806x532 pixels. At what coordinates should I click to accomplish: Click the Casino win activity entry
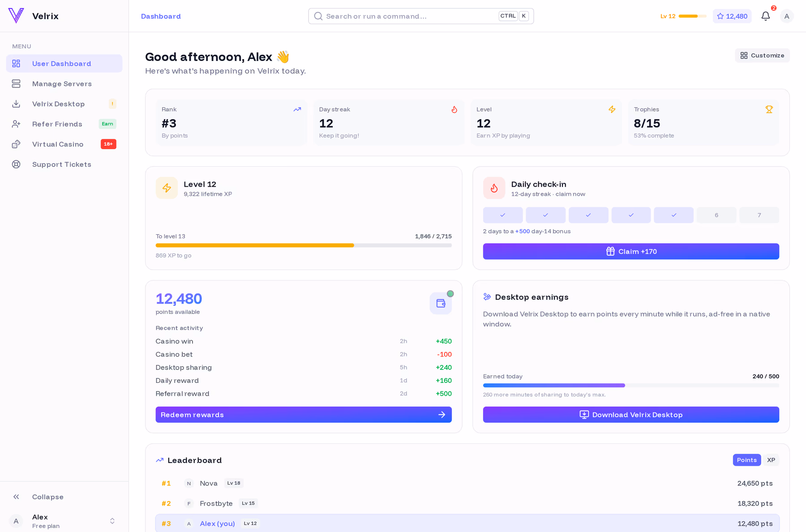(304, 341)
